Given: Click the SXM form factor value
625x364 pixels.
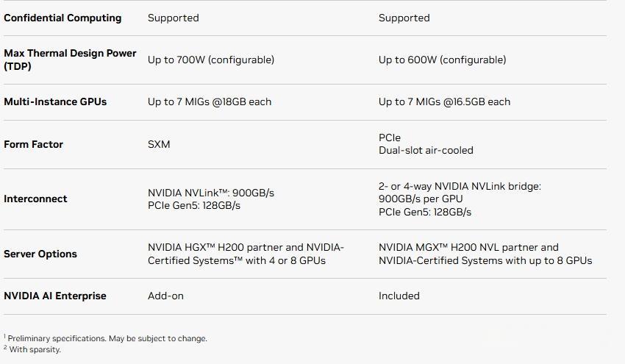Looking at the screenshot, I should (159, 144).
